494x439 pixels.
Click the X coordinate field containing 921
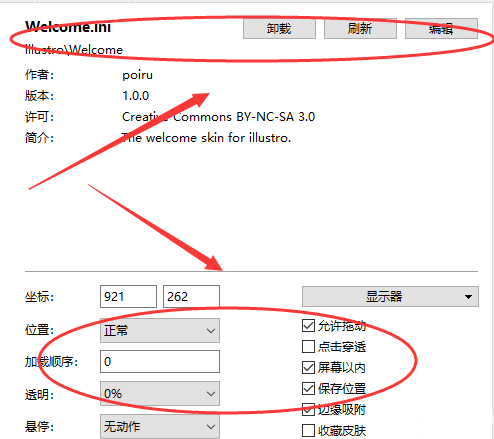pyautogui.click(x=128, y=296)
